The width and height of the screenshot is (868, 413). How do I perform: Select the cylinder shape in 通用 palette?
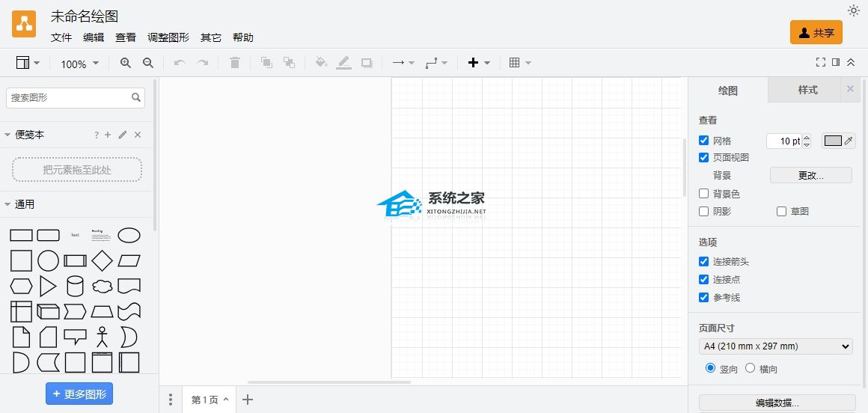click(x=75, y=286)
